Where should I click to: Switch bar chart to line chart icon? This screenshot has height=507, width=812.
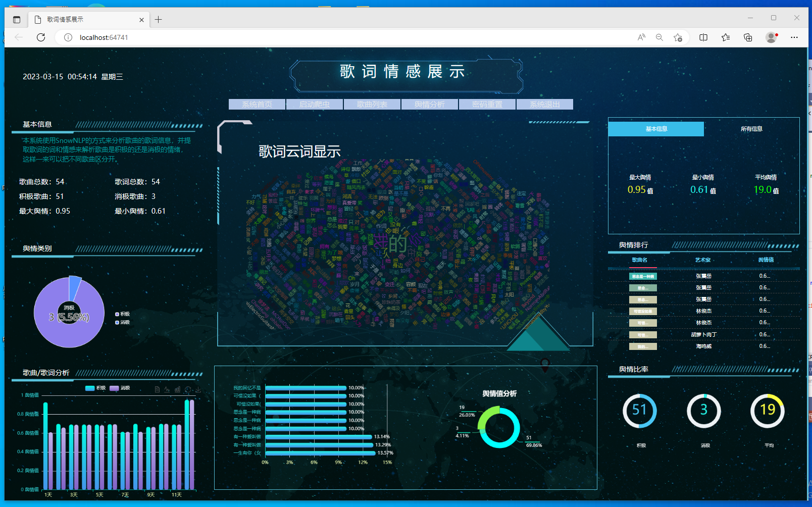tap(167, 389)
